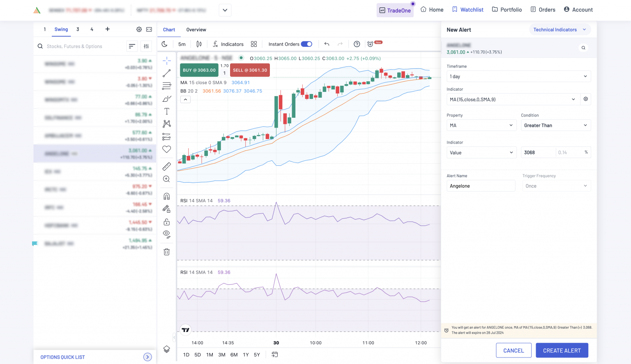
Task: Activate the ruler measure tool
Action: tap(166, 166)
